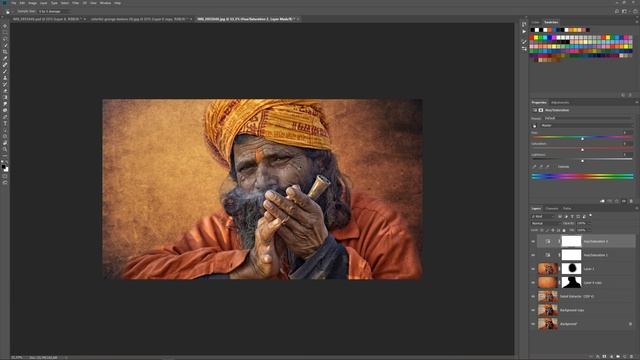This screenshot has width=640, height=360.
Task: Open the Properties panel flyout menu
Action: (x=637, y=102)
